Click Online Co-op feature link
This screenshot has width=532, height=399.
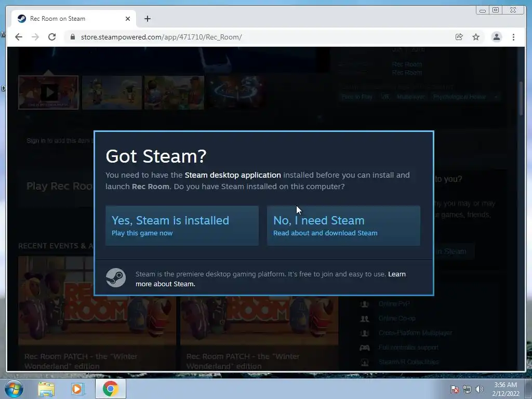point(397,318)
